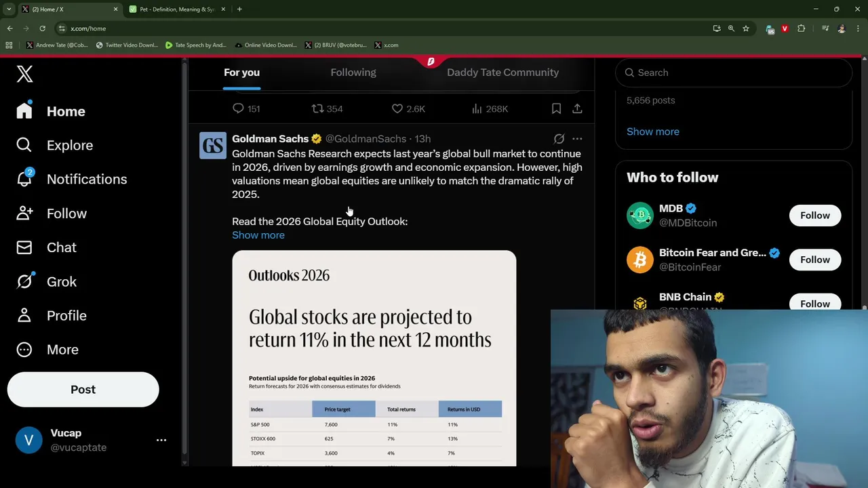
Task: Follow Bitcoin Fear and Greed account
Action: [815, 260]
